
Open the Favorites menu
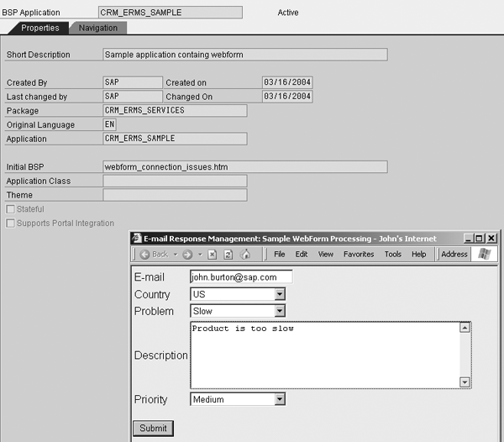[x=359, y=254]
